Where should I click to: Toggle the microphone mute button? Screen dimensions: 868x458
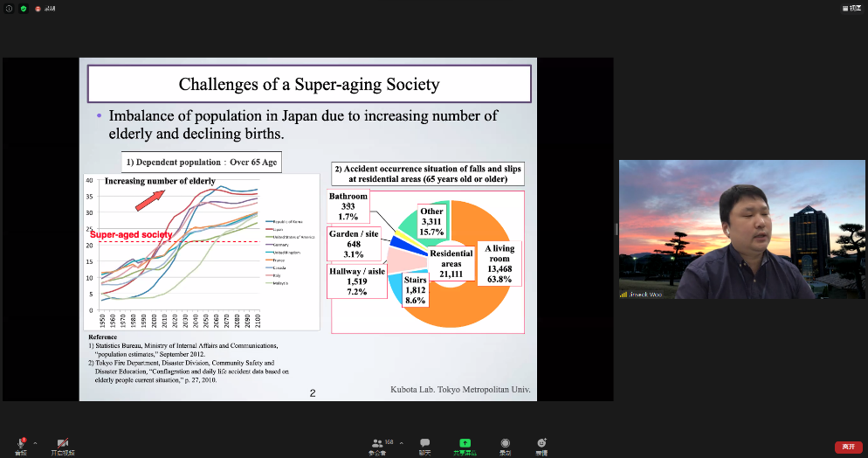[20, 444]
